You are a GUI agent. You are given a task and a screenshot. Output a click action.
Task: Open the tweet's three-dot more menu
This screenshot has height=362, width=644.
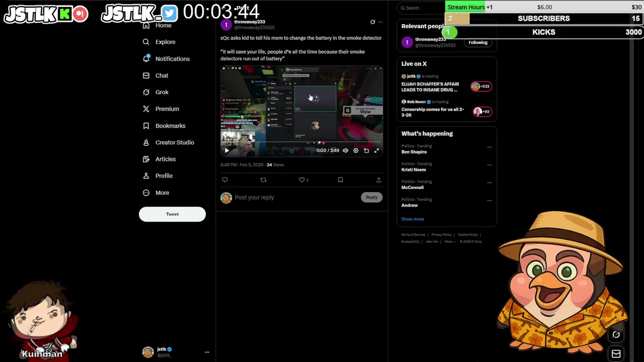[x=380, y=22]
